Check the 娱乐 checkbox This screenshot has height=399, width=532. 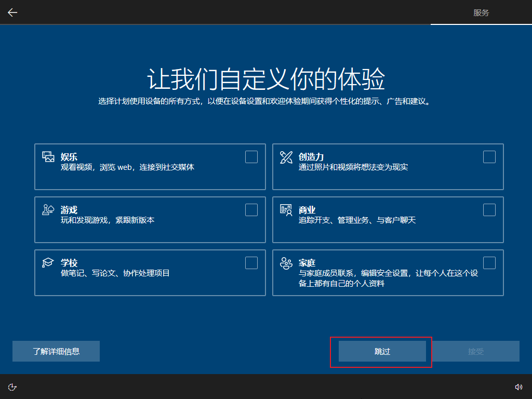pyautogui.click(x=251, y=157)
